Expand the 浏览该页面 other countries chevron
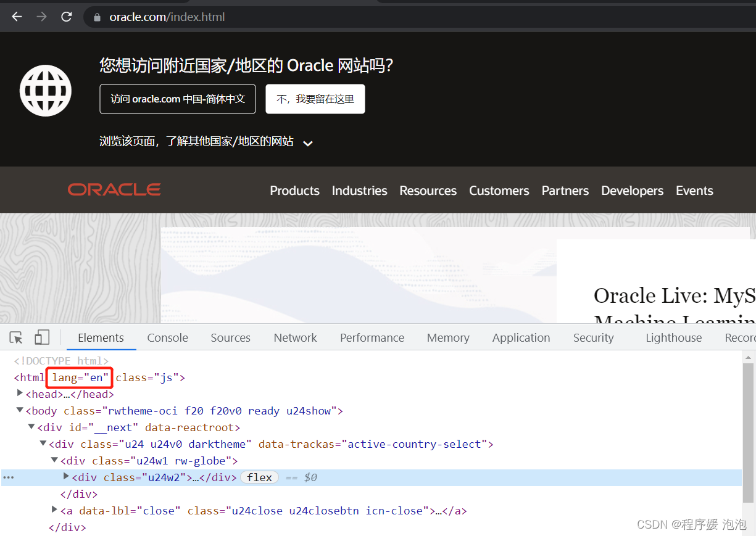Screen dimensions: 756x536 (308, 143)
